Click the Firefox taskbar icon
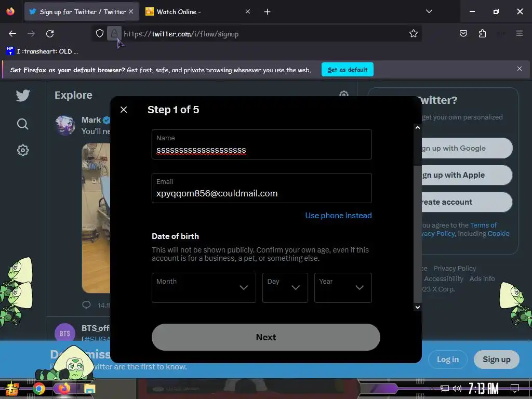Image resolution: width=532 pixels, height=399 pixels. tap(64, 389)
